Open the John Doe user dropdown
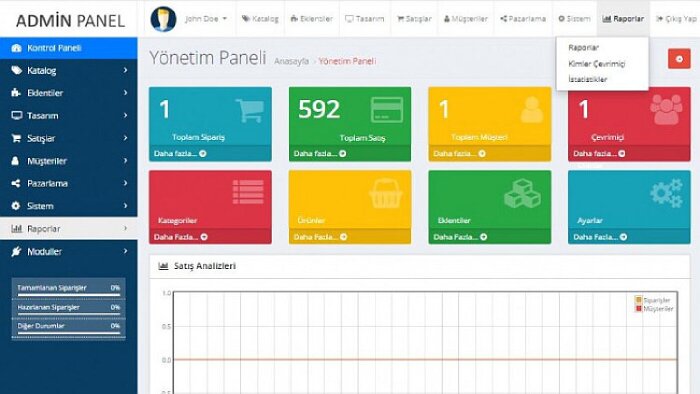This screenshot has height=394, width=700. 206,19
